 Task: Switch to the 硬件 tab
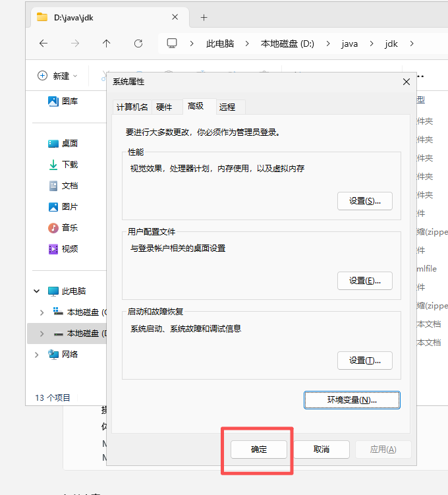point(167,107)
